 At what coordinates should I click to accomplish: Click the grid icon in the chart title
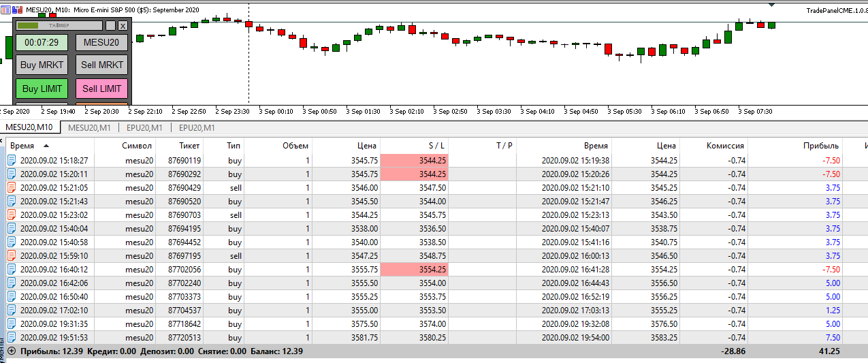click(x=6, y=9)
